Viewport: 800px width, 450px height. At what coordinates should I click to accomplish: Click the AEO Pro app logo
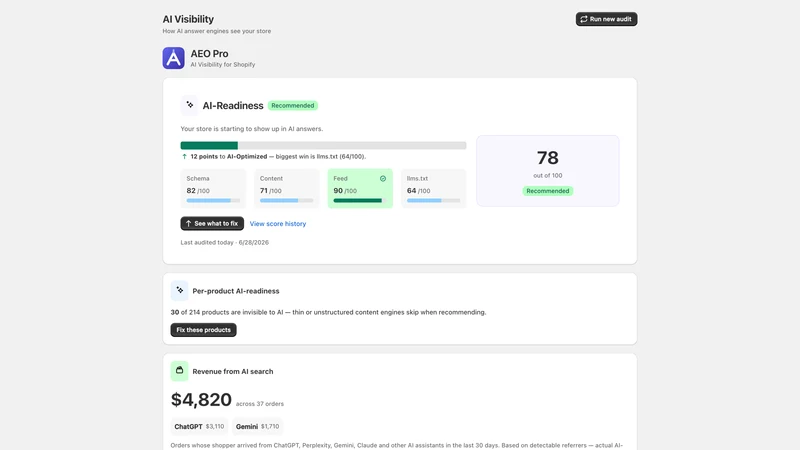click(x=173, y=58)
